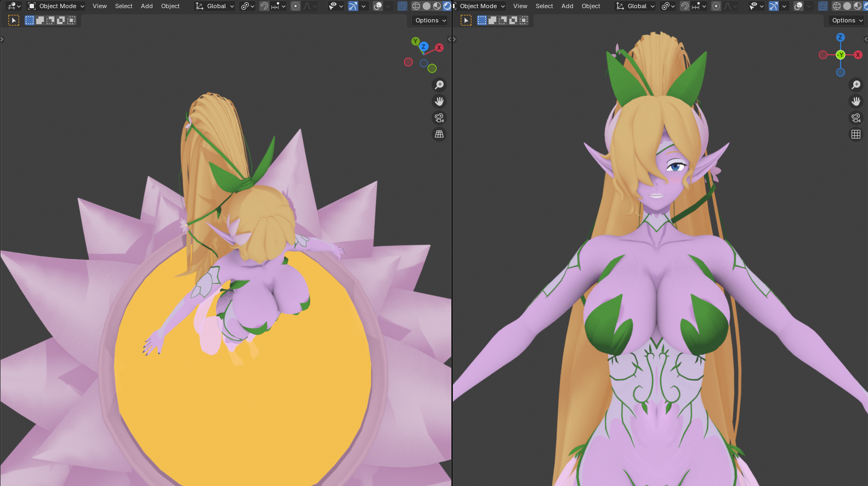868x486 pixels.
Task: Toggle snapping magnet in left viewport header
Action: tap(264, 6)
